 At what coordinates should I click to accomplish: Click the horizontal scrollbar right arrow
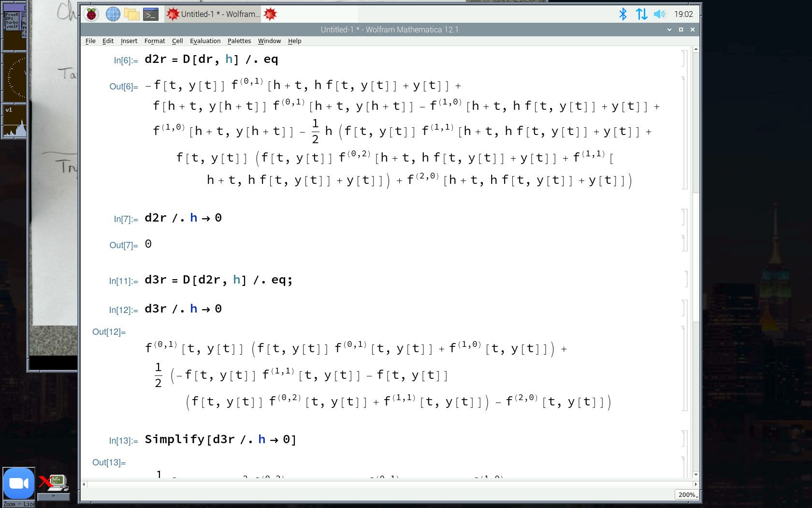(696, 484)
